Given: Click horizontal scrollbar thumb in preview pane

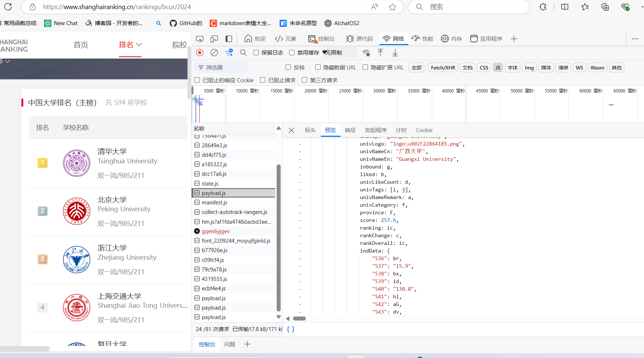Looking at the screenshot, I should click(x=300, y=319).
